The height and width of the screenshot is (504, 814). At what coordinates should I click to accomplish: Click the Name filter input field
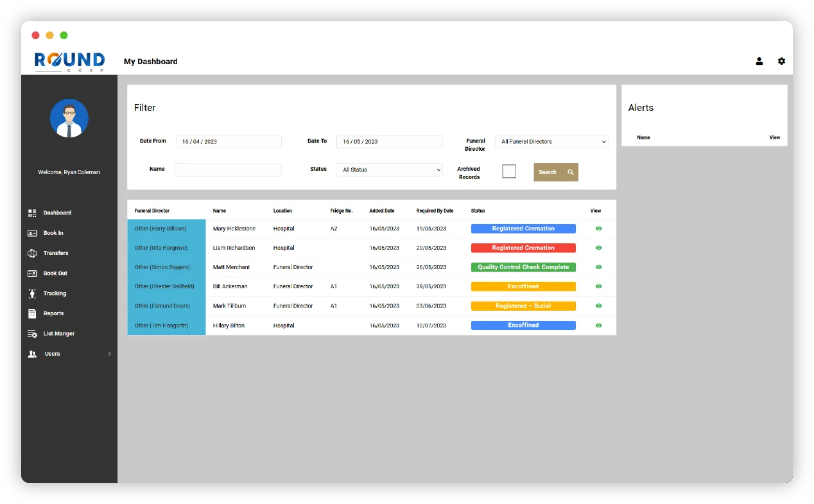[x=229, y=169]
